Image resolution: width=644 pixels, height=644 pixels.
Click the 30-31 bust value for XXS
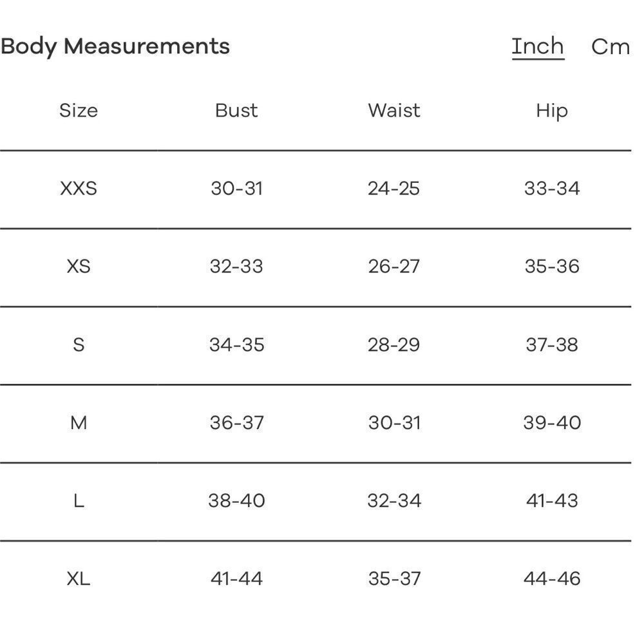[x=236, y=189]
